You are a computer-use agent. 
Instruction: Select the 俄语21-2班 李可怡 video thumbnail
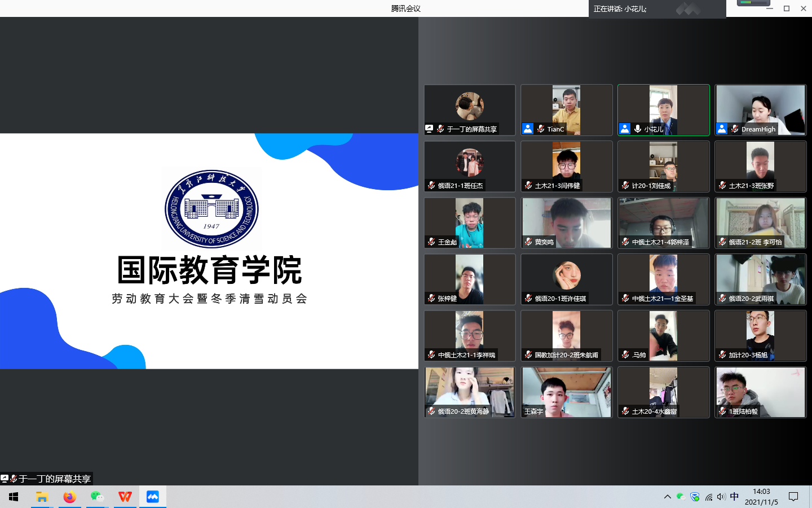click(760, 222)
